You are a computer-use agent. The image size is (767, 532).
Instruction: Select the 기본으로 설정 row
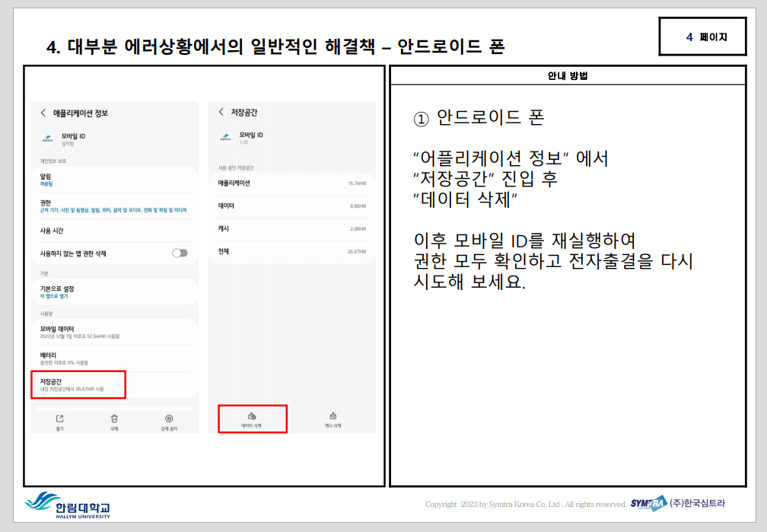113,291
